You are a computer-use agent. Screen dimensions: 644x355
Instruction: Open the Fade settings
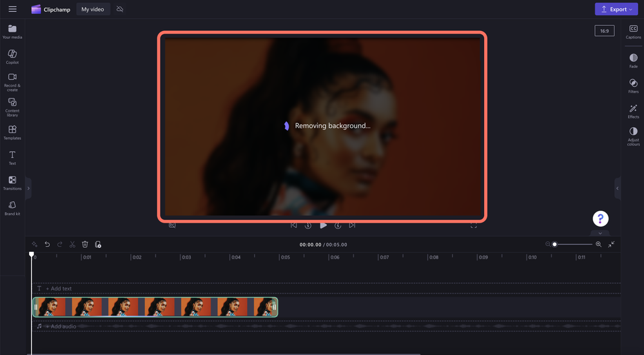coord(633,61)
